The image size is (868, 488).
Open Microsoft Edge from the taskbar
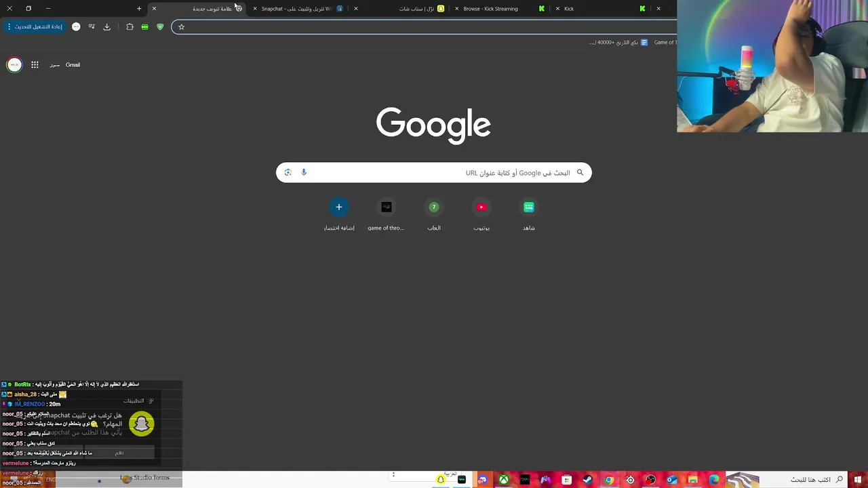[x=714, y=480]
